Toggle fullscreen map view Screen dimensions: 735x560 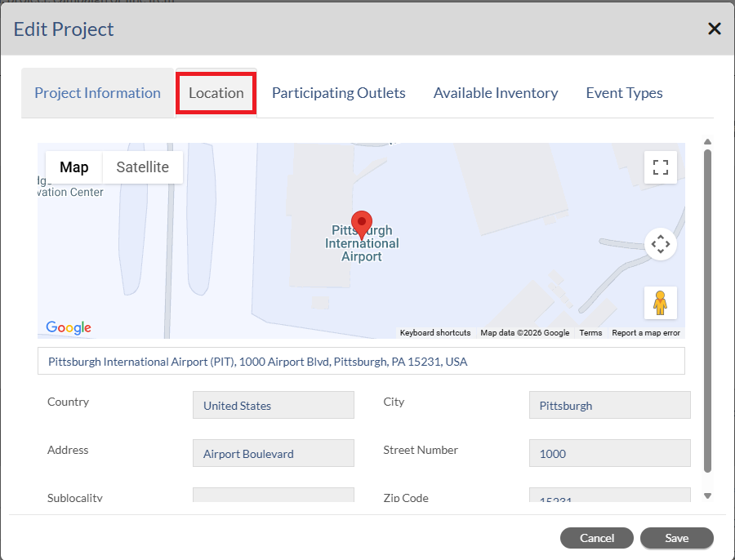tap(660, 167)
